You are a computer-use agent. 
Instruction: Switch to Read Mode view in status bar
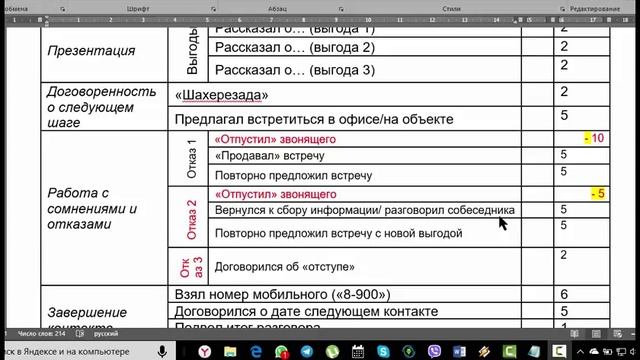point(575,334)
